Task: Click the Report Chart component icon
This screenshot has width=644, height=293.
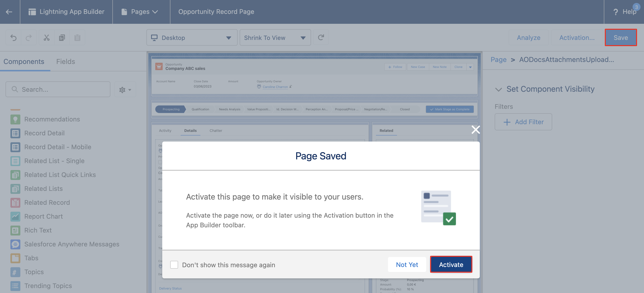Action: coord(15,216)
